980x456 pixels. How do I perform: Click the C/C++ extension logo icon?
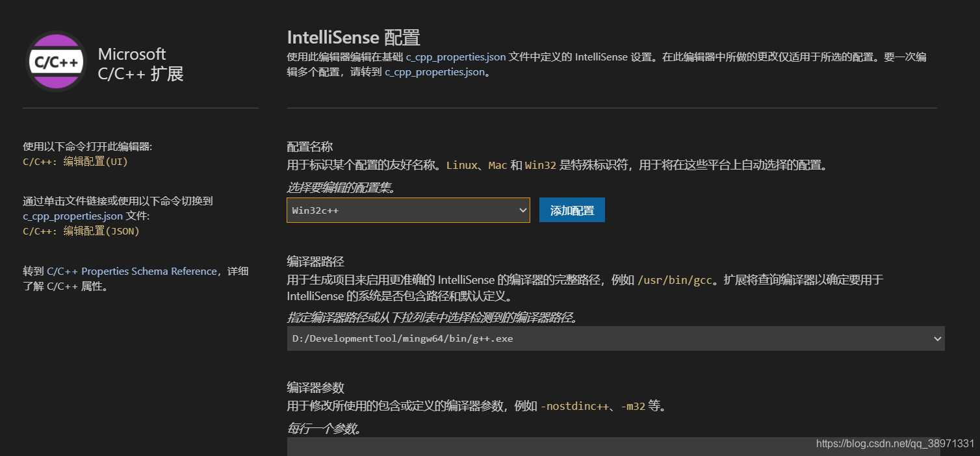pyautogui.click(x=56, y=62)
